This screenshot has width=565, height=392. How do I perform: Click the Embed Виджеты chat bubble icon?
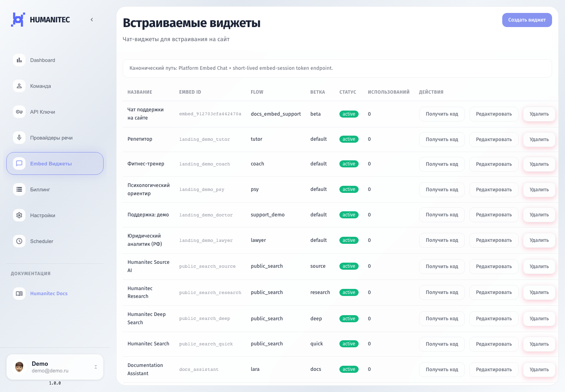click(19, 163)
